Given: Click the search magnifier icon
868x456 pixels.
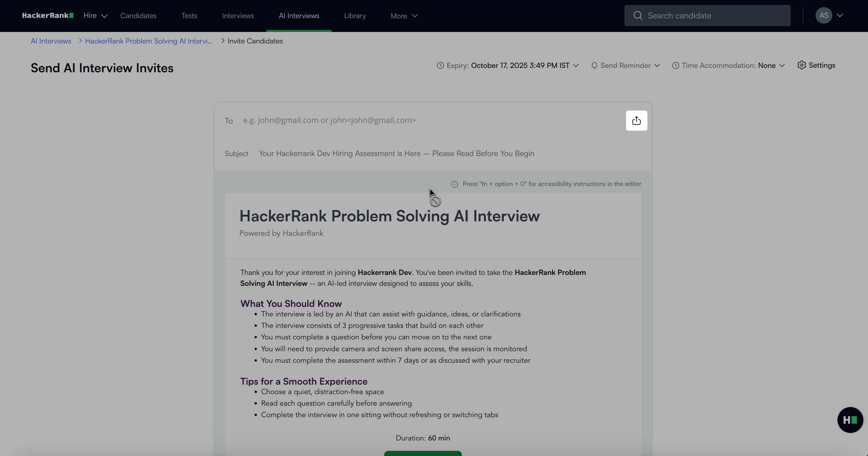Looking at the screenshot, I should pos(638,16).
